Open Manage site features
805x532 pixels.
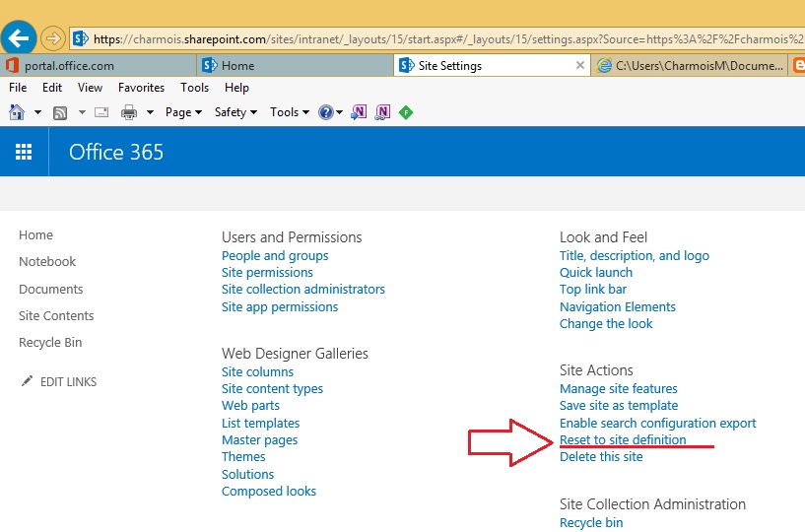point(618,389)
